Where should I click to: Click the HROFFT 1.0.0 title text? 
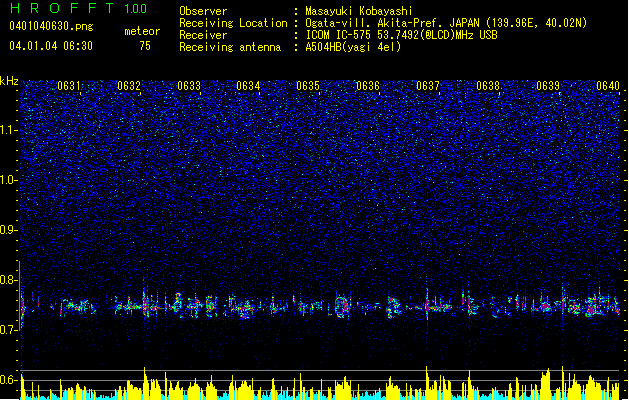[78, 8]
